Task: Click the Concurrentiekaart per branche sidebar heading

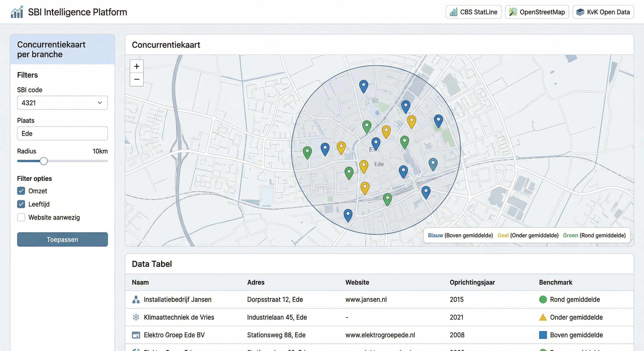Action: pos(51,49)
